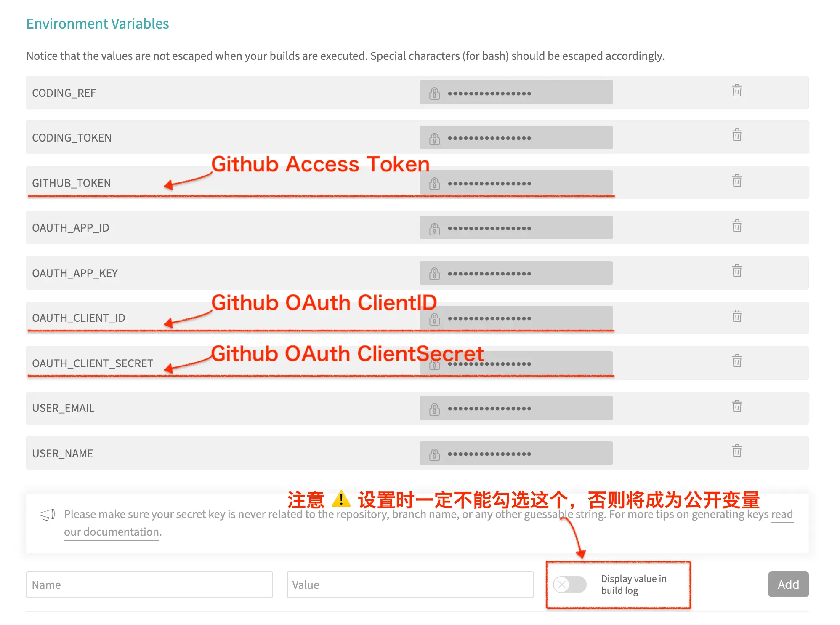This screenshot has height=625, width=840.
Task: Click the megaphone notice icon
Action: [x=47, y=515]
